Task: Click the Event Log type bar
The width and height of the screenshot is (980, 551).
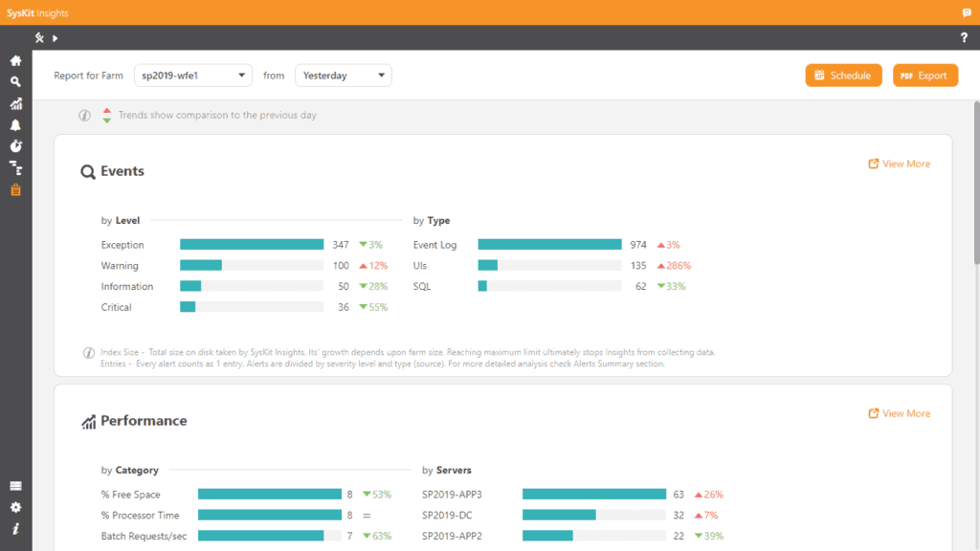Action: 550,244
